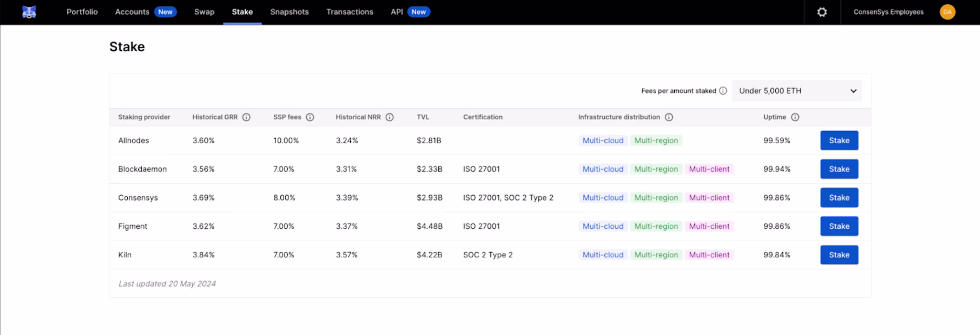
Task: Stake with Consensys
Action: click(839, 198)
